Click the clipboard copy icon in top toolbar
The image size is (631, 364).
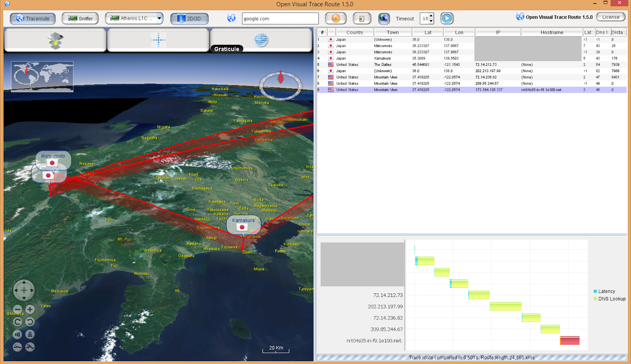tap(362, 18)
